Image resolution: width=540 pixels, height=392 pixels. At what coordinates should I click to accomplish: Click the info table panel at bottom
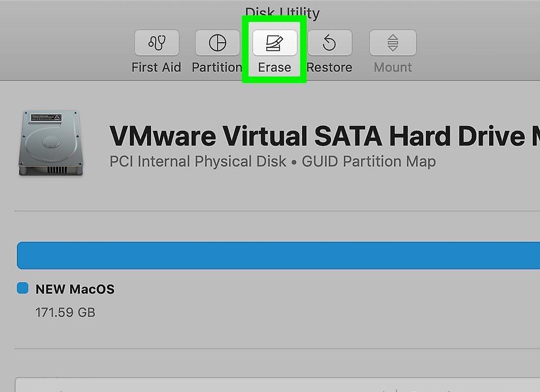[x=278, y=385]
